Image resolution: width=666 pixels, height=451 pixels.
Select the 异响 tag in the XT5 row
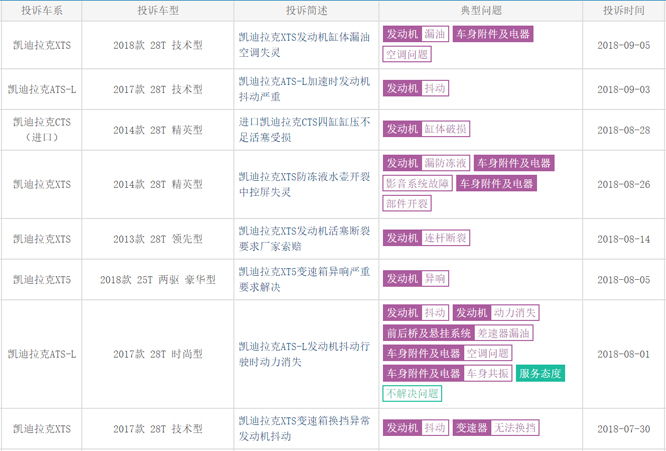point(435,279)
